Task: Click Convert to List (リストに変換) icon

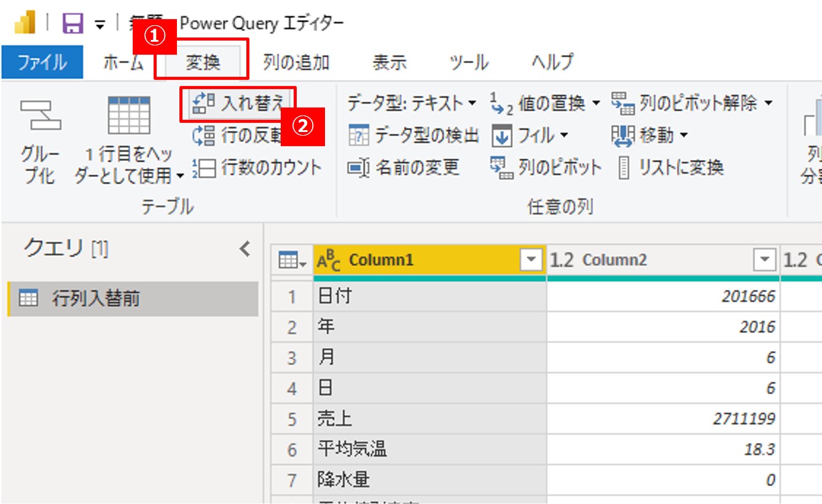Action: (624, 168)
